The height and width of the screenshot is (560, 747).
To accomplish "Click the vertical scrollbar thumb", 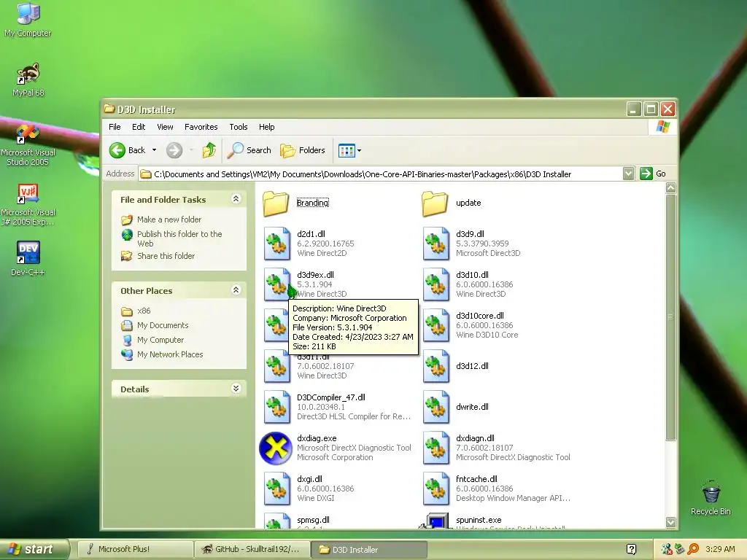I will point(671,317).
